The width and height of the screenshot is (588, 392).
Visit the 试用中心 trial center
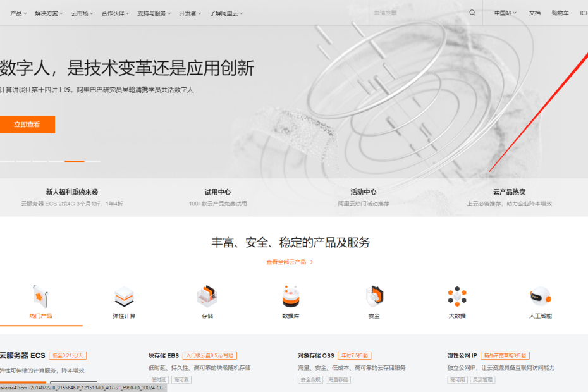tap(218, 192)
